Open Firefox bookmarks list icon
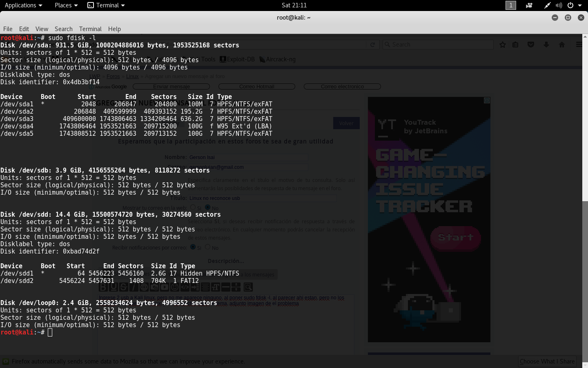Image resolution: width=588 pixels, height=368 pixels. [515, 45]
